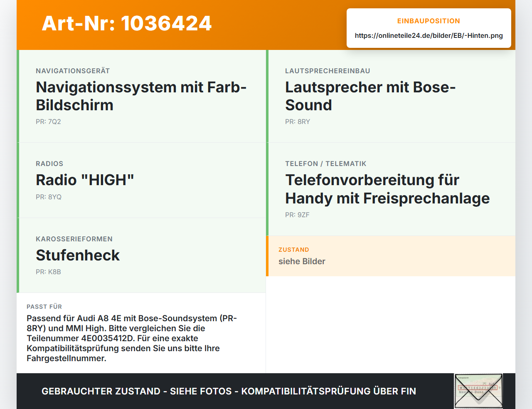Select the LAUTSPRECHEREINBAU category label
The width and height of the screenshot is (532, 409).
tap(328, 71)
